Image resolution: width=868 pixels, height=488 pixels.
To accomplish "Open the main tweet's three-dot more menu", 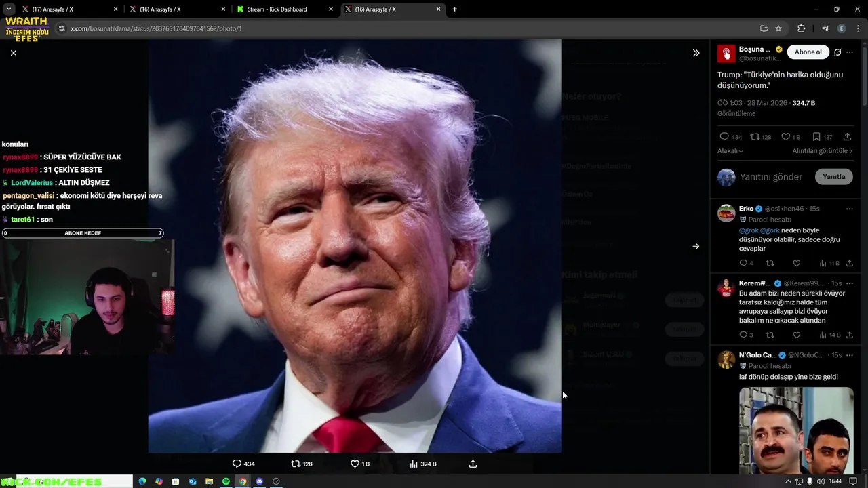I will pos(850,52).
